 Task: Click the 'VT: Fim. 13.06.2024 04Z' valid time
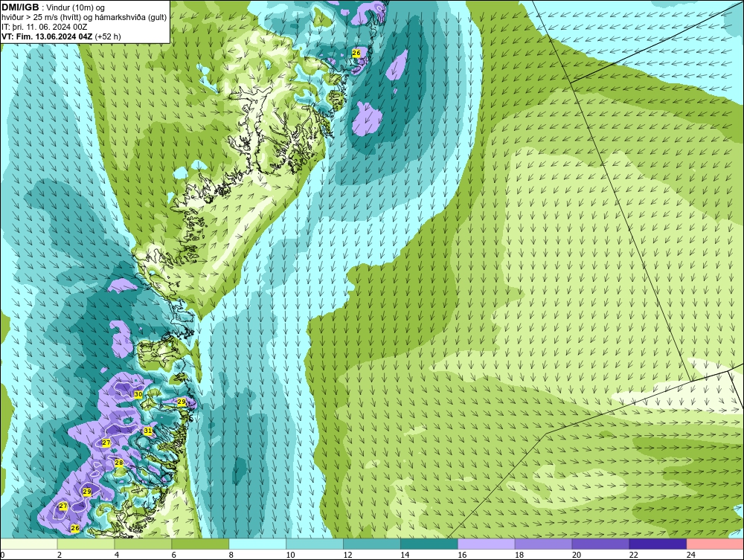point(48,36)
